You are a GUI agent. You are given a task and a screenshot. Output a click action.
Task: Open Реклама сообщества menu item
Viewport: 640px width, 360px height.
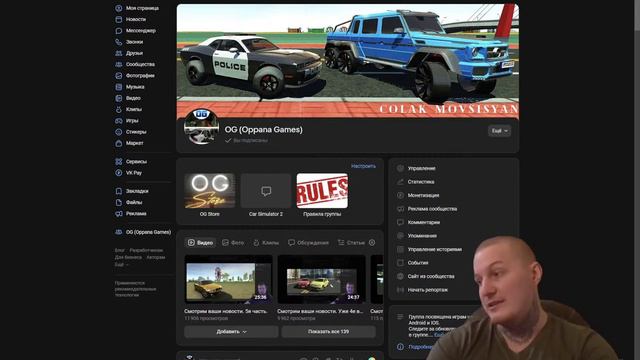tap(432, 209)
